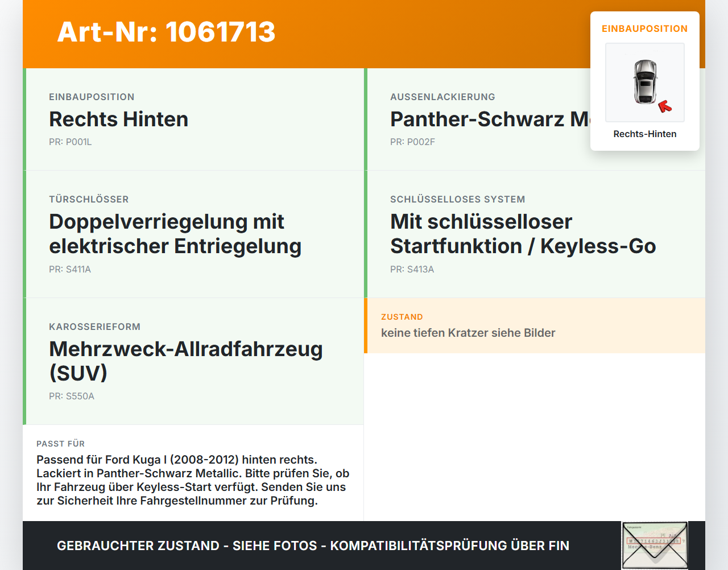Click the PASST FÜR label
The width and height of the screenshot is (728, 570).
pos(60,444)
